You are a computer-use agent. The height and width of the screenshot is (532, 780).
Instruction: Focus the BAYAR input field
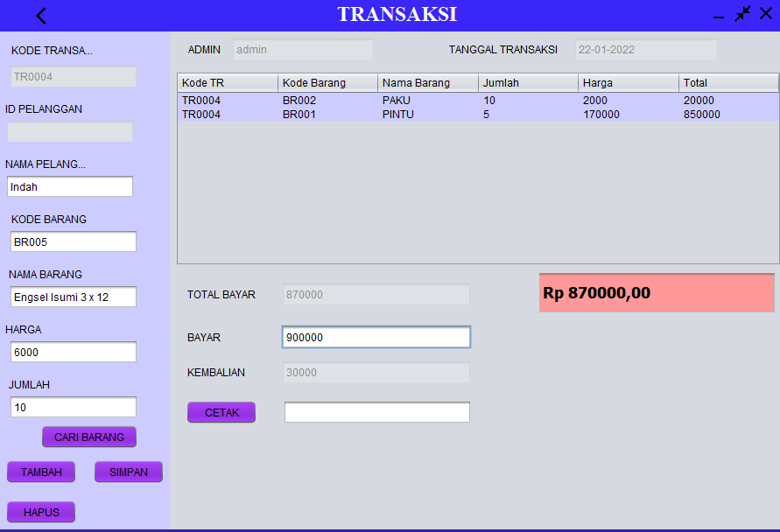click(x=376, y=338)
